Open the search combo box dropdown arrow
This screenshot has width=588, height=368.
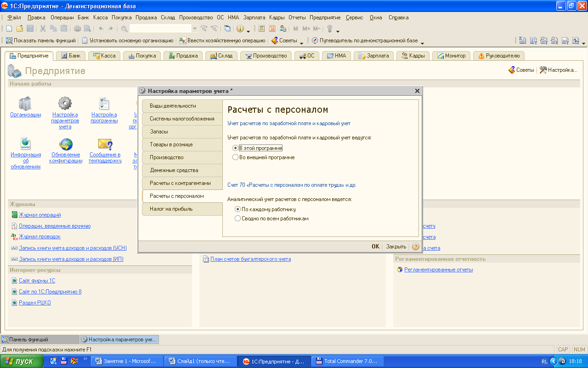pyautogui.click(x=195, y=29)
